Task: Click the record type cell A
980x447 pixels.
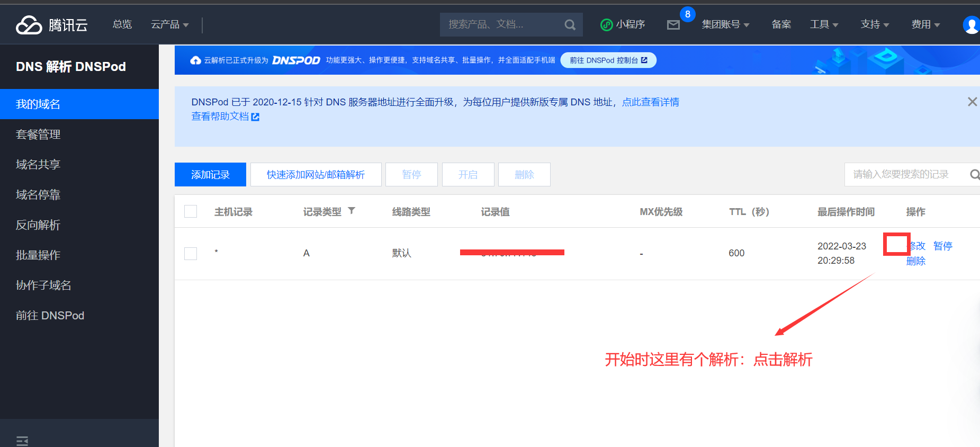Action: click(x=306, y=253)
